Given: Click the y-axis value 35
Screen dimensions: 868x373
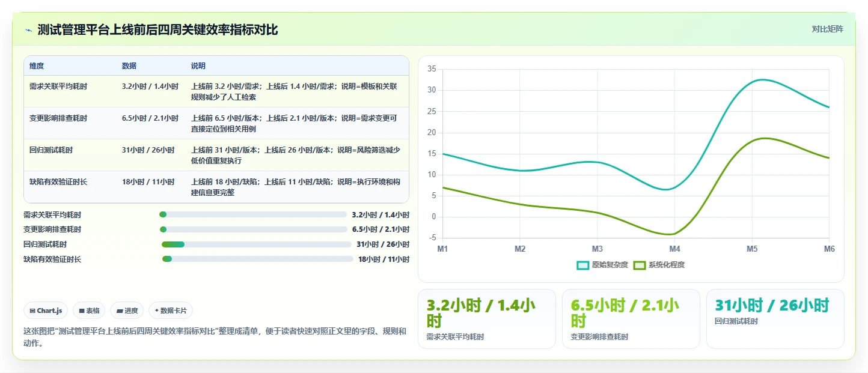Looking at the screenshot, I should 432,69.
